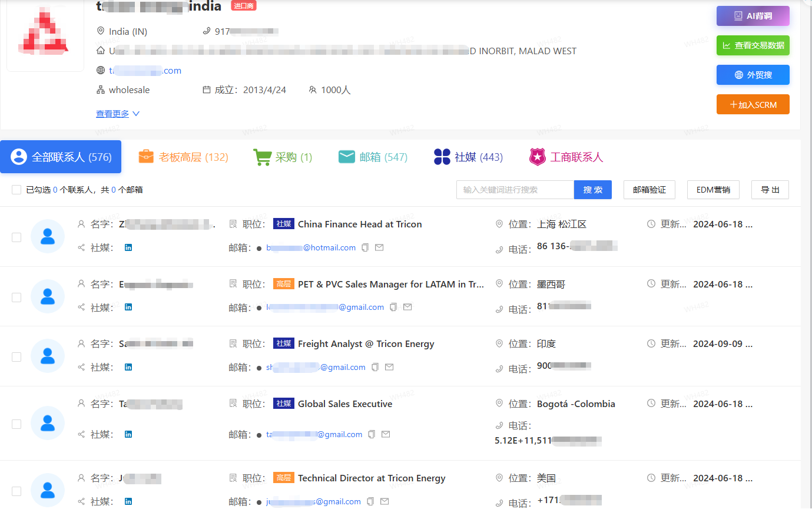812x509 pixels.
Task: Select checkbox for Freight Analyst contact
Action: click(16, 356)
